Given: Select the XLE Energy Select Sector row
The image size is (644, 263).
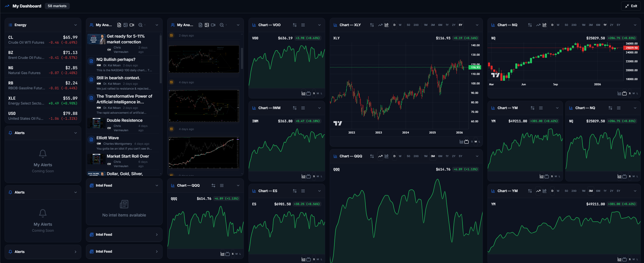Looking at the screenshot, I should (43, 100).
